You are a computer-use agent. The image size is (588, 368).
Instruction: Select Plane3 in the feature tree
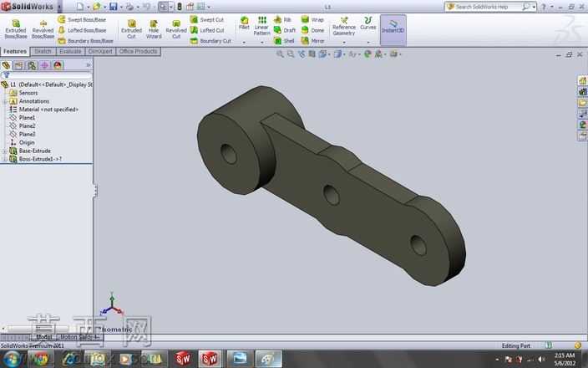click(22, 135)
